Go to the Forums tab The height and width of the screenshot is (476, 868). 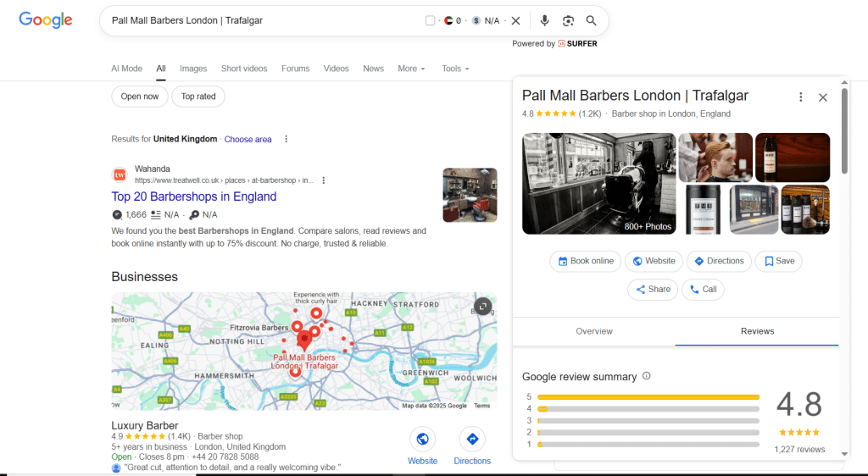click(296, 69)
